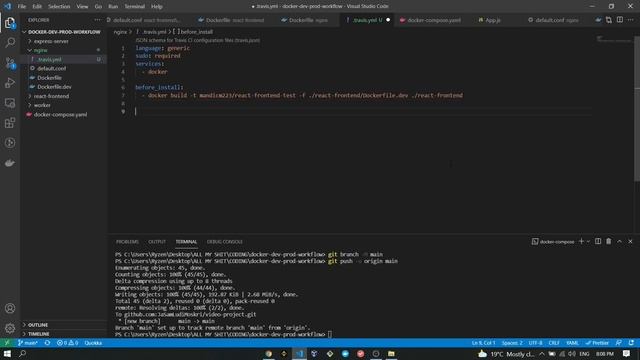Open Windows notification center
Screen dimensions: 640x360
pyautogui.click(x=626, y=353)
